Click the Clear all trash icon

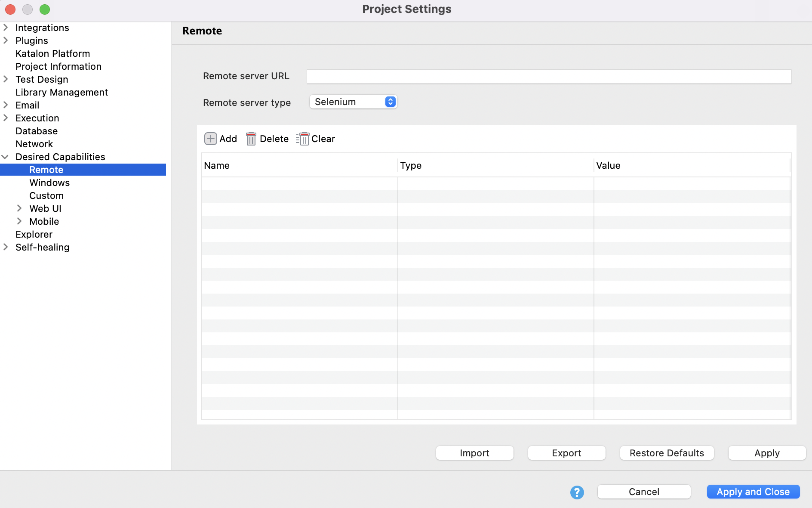(x=303, y=139)
